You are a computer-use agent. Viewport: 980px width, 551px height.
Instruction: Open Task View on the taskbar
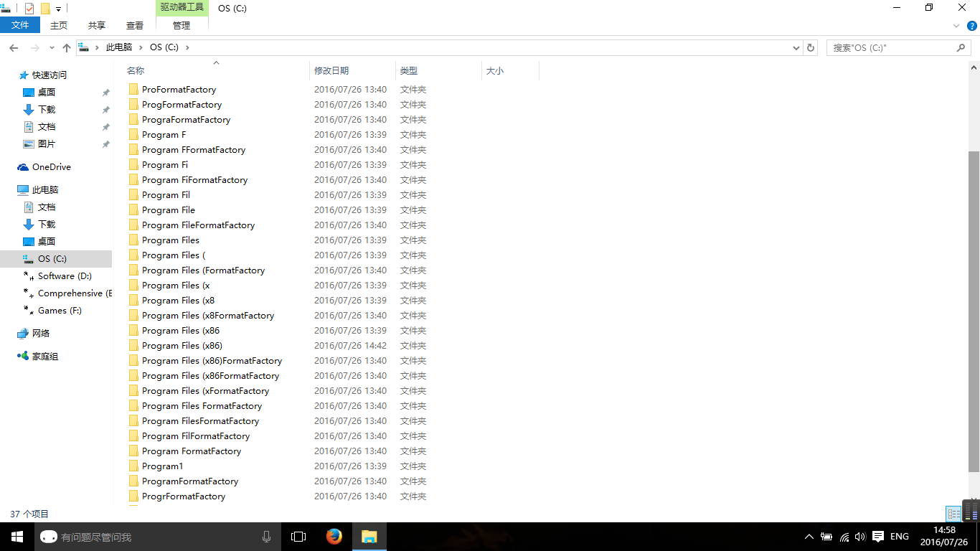tap(298, 537)
